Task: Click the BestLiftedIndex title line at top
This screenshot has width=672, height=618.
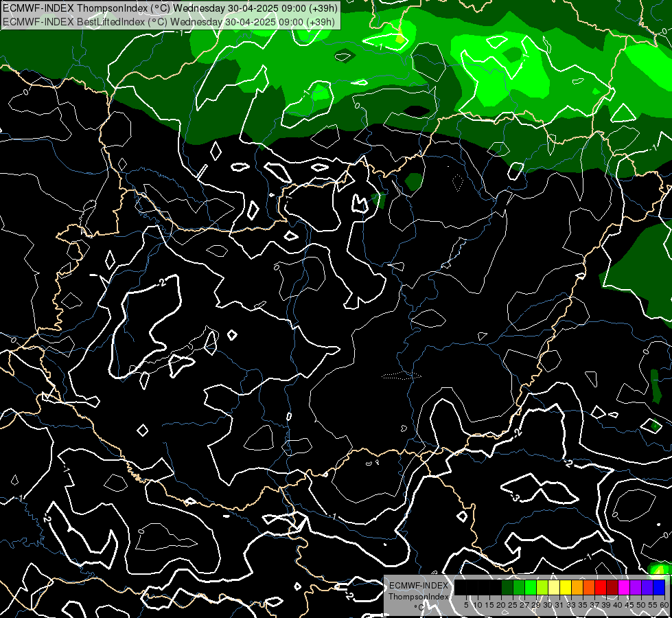Action: (x=169, y=21)
